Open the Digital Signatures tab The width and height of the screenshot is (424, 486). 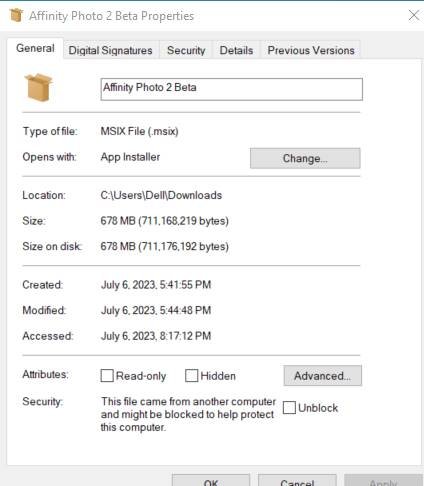pyautogui.click(x=110, y=50)
